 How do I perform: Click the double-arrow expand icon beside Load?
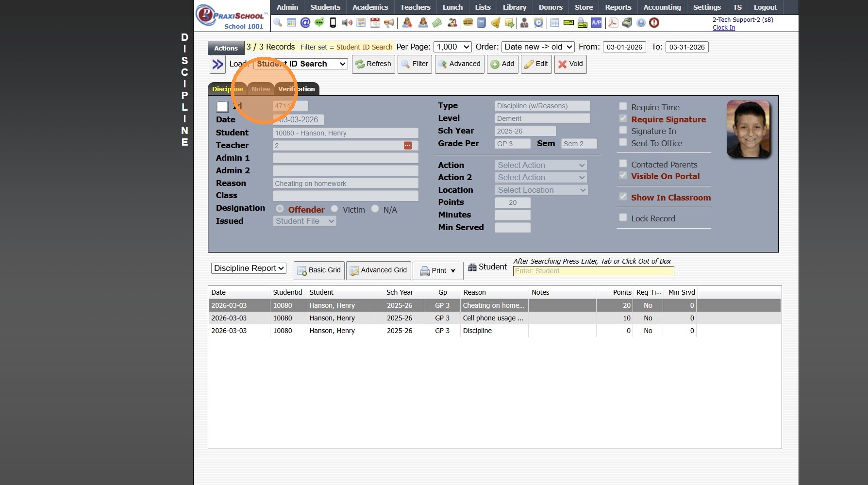217,64
